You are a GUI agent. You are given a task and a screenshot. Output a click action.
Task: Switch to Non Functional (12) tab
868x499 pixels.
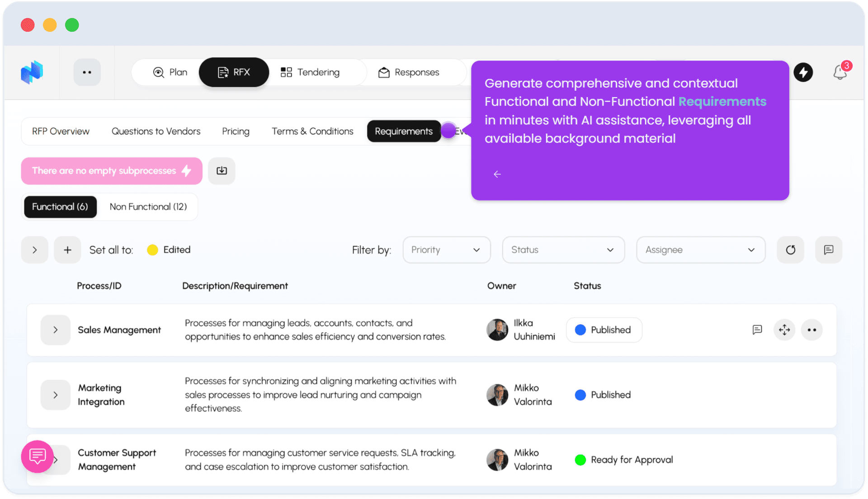point(148,207)
